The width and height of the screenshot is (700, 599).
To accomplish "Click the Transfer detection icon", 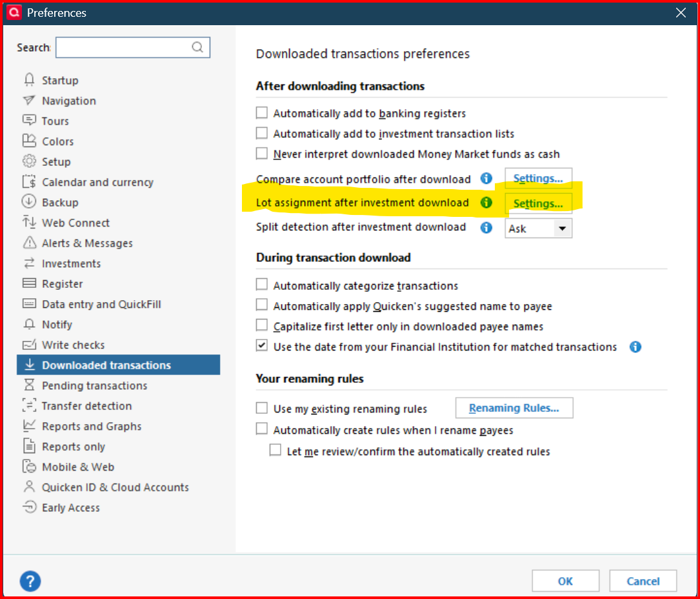I will 29,405.
